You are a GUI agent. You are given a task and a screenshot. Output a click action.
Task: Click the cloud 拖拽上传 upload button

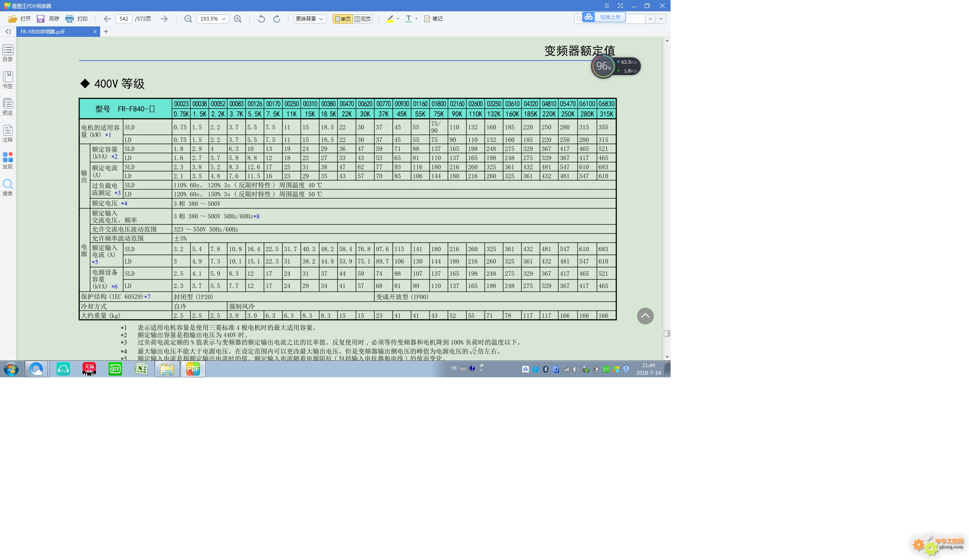pos(604,17)
